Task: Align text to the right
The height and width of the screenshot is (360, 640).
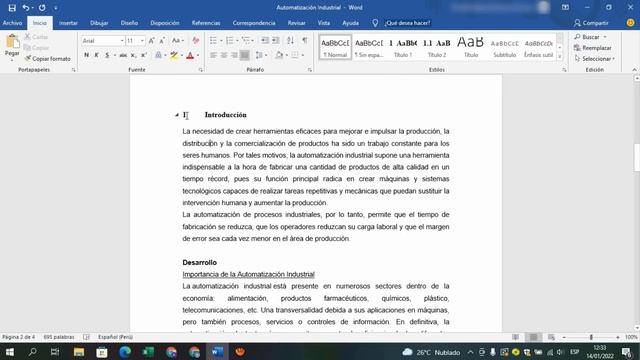Action: [x=234, y=55]
